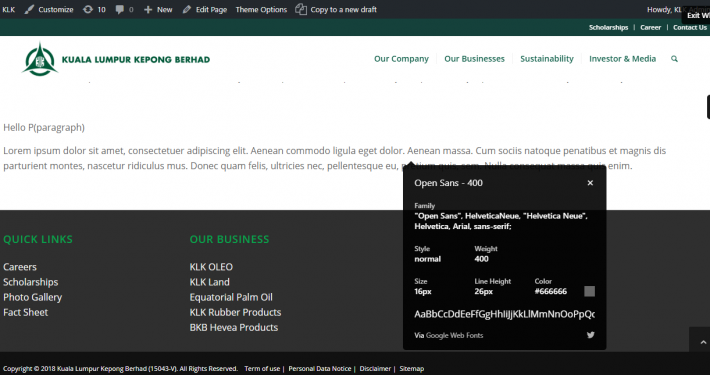Open the KLK Land business link

(x=210, y=282)
